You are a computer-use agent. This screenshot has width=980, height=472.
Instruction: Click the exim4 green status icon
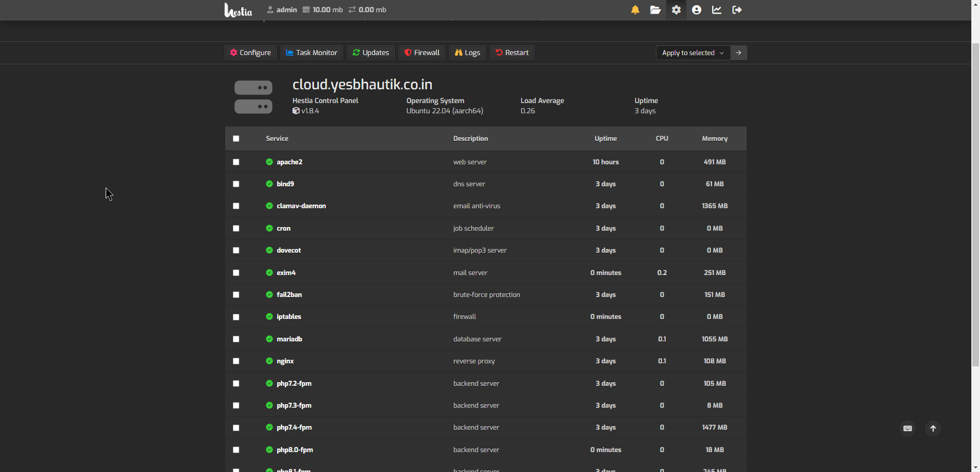click(x=269, y=272)
